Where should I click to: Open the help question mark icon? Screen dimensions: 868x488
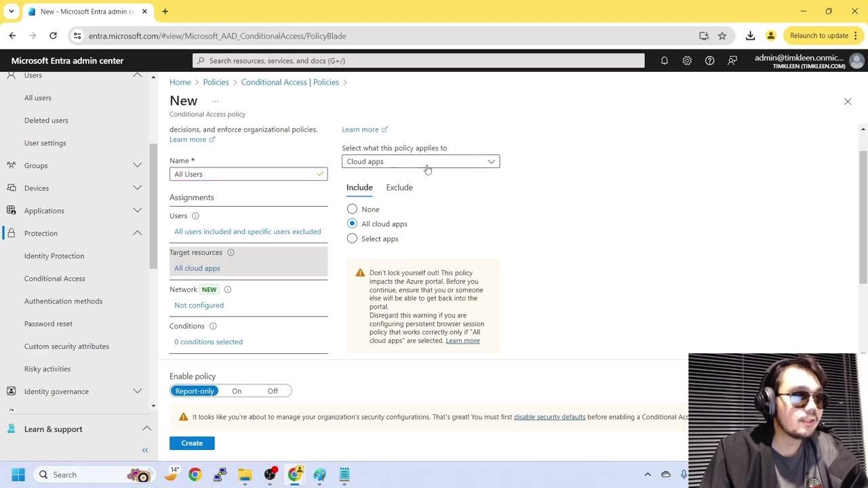pyautogui.click(x=709, y=61)
